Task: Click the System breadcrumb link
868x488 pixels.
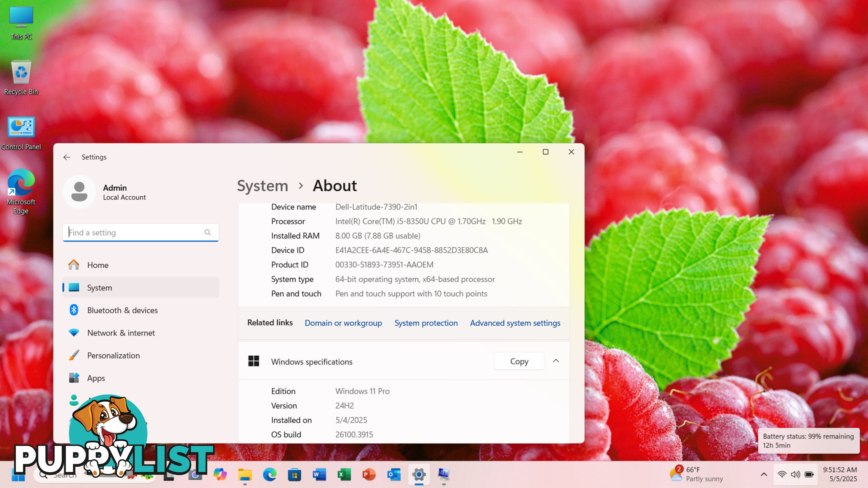Action: (262, 186)
